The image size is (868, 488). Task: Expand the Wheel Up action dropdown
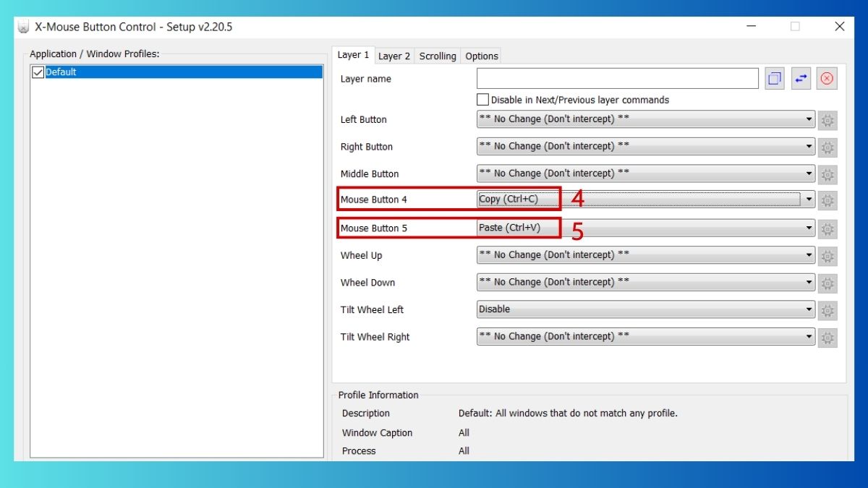[646, 255]
